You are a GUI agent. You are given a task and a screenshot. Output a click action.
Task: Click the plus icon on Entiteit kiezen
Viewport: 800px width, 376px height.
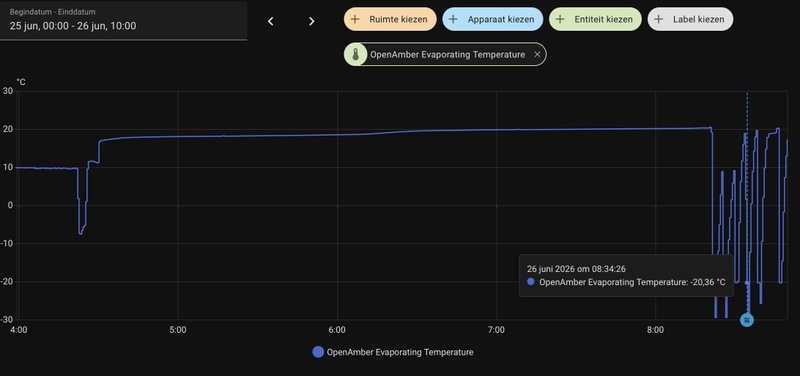pos(560,19)
